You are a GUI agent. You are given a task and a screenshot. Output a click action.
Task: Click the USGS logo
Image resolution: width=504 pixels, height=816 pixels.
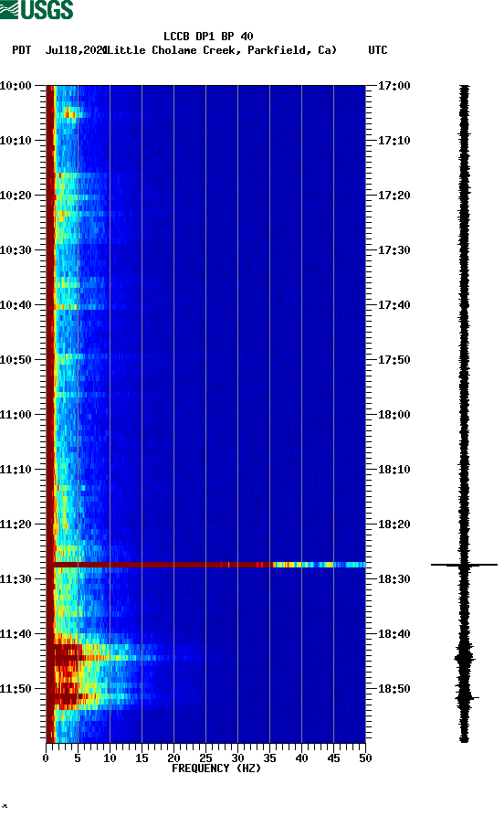(x=37, y=9)
